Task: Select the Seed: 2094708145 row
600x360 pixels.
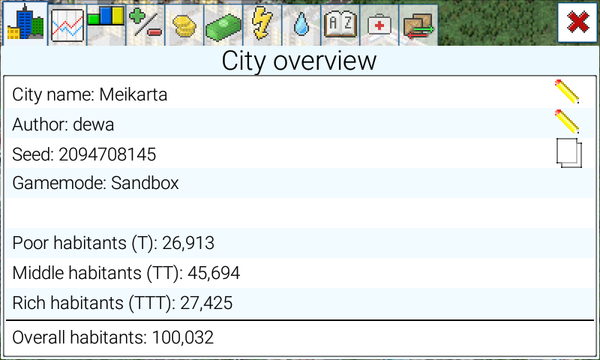Action: pos(300,153)
